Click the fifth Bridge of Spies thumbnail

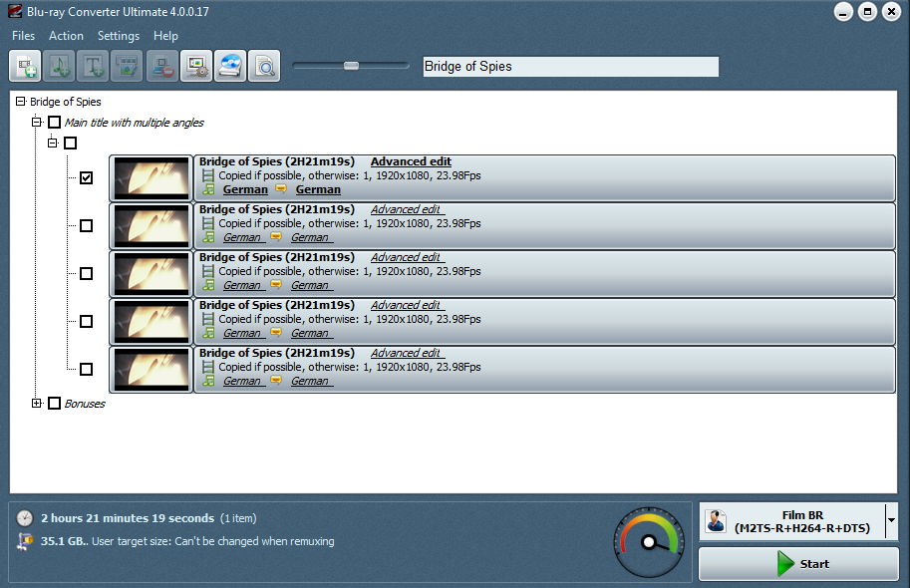click(x=152, y=370)
